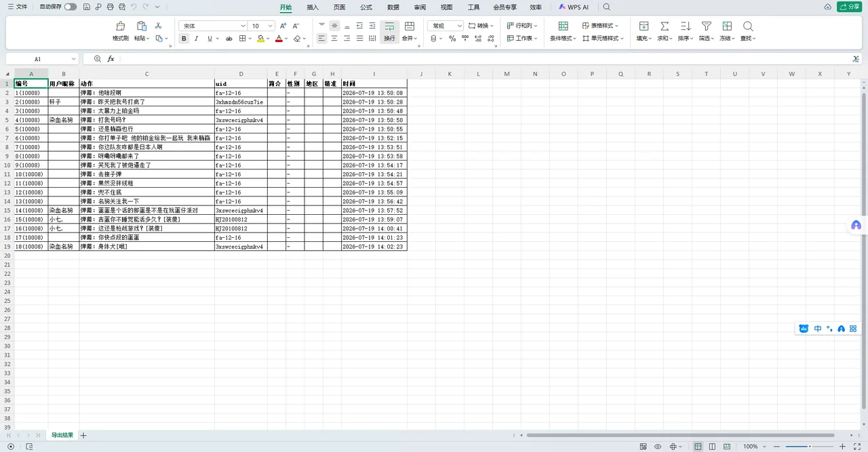Click the Sort (排序) icon
Screen dimensions: 868x452
pos(686,26)
